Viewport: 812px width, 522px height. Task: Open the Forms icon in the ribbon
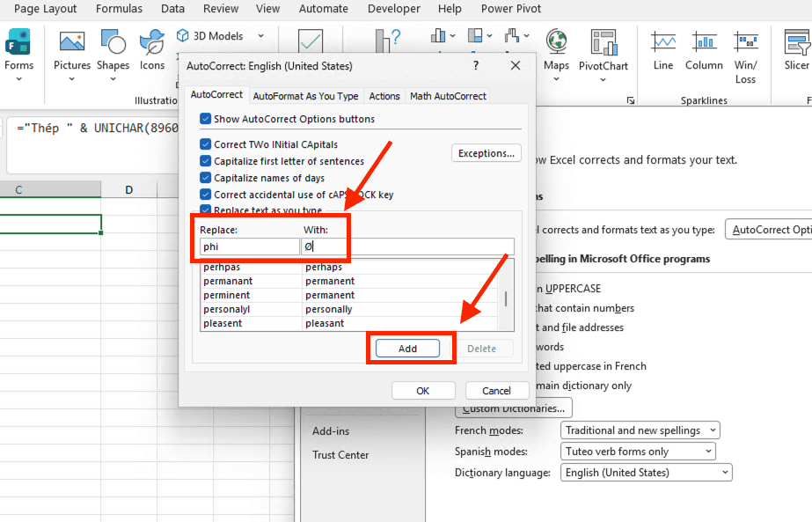(18, 42)
